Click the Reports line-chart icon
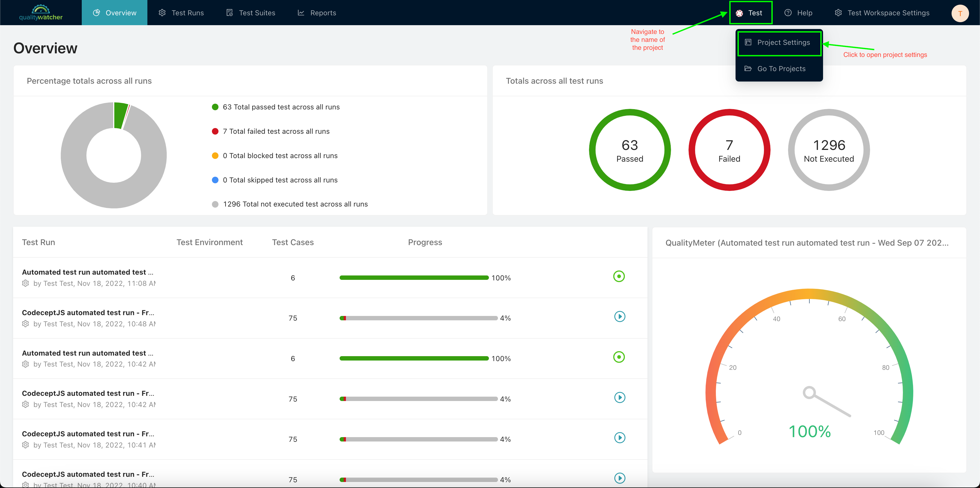Image resolution: width=980 pixels, height=488 pixels. tap(301, 13)
